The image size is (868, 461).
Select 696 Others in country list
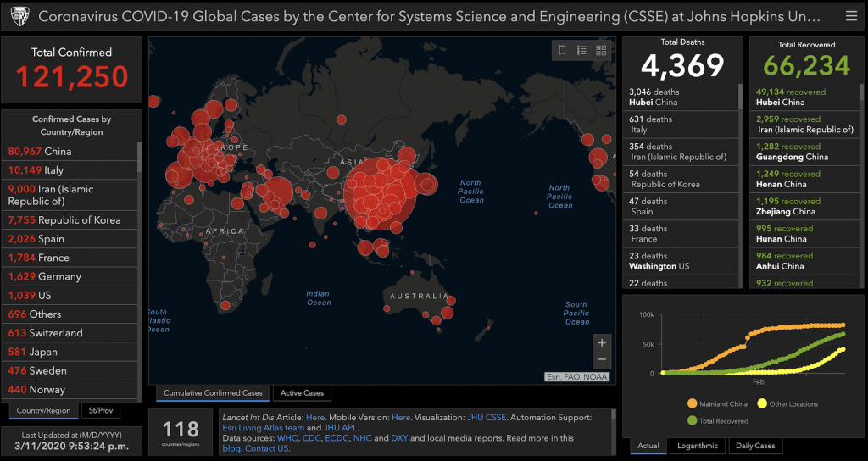click(70, 314)
